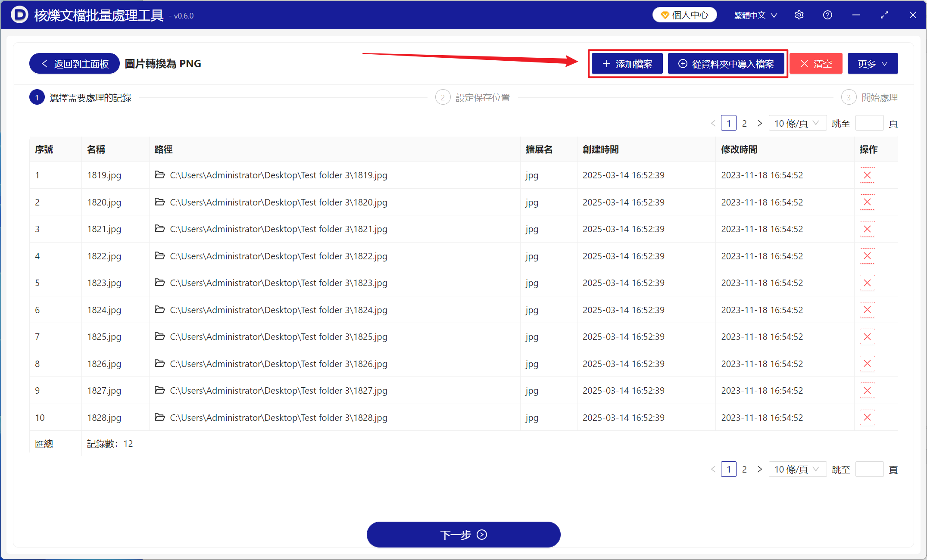The image size is (927, 560).
Task: Remove 1822.jpg using its X icon
Action: click(867, 256)
